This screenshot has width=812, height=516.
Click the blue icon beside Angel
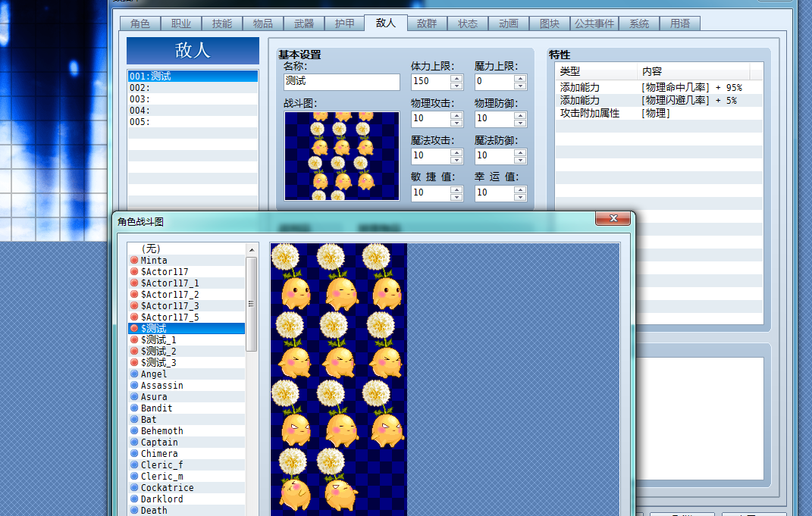pos(134,374)
